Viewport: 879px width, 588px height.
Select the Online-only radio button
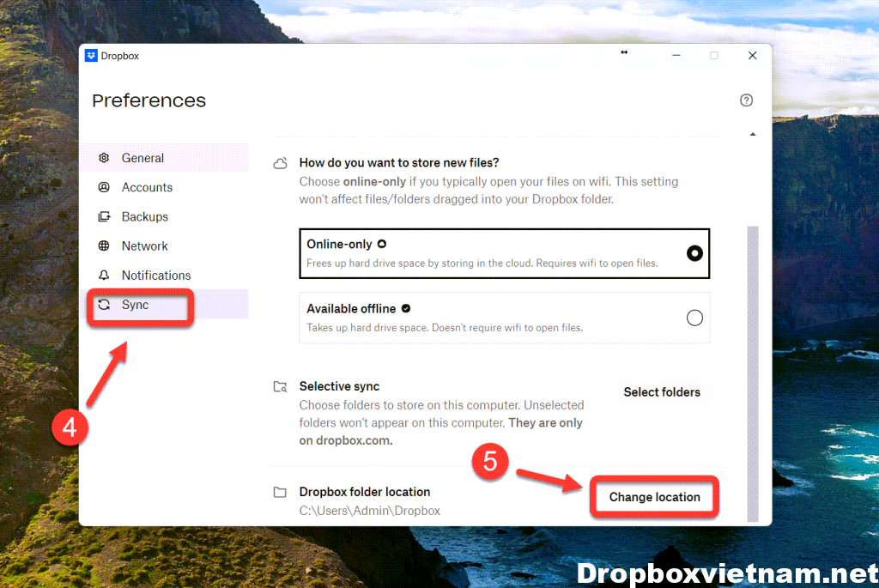pyautogui.click(x=694, y=253)
